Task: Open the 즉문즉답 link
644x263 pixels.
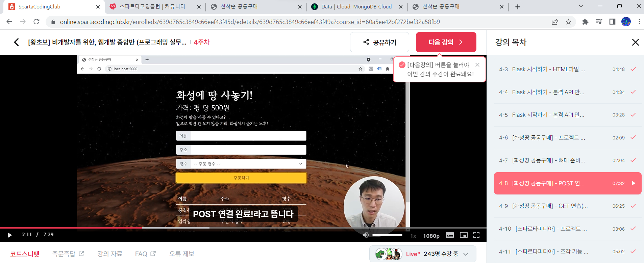Action: coord(68,254)
